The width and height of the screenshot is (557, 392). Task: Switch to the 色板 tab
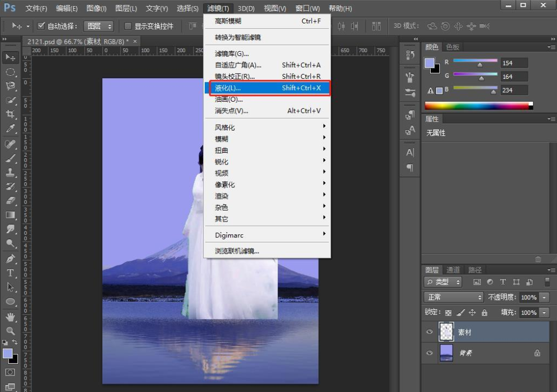(x=453, y=47)
